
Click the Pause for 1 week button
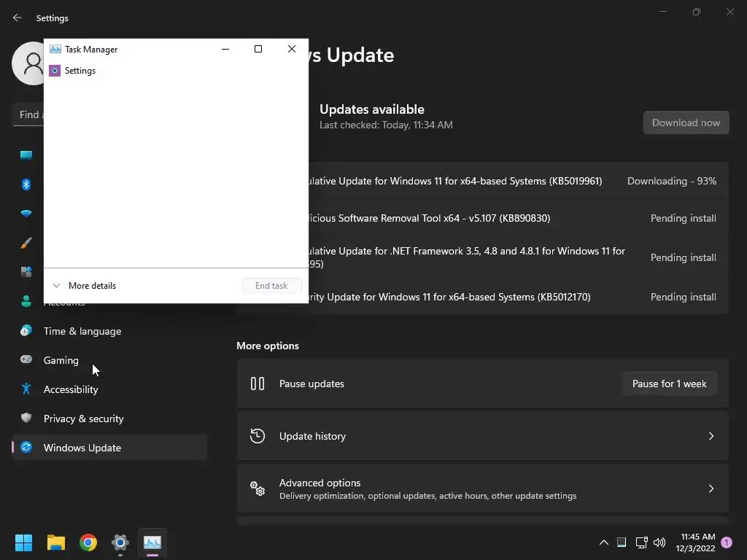670,384
